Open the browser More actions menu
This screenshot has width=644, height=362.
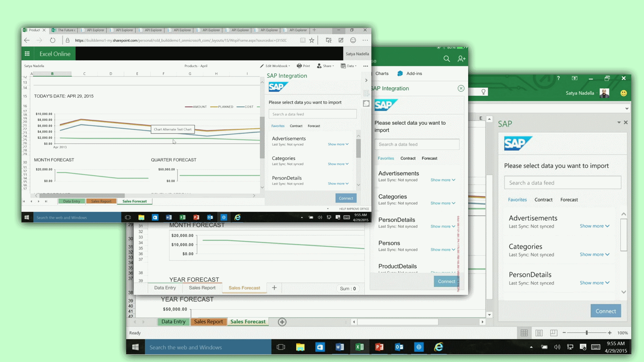click(x=365, y=40)
